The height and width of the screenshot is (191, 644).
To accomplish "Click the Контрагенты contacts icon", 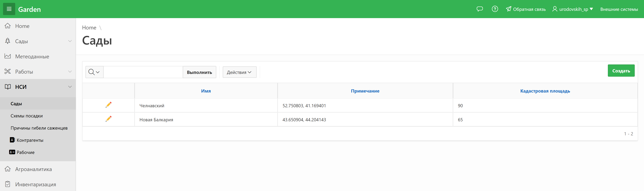I will [x=12, y=140].
